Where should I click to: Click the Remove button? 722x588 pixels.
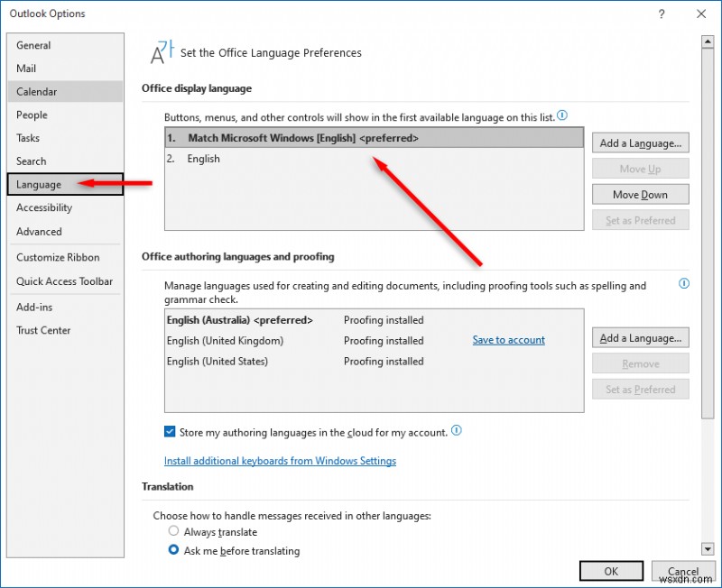640,364
